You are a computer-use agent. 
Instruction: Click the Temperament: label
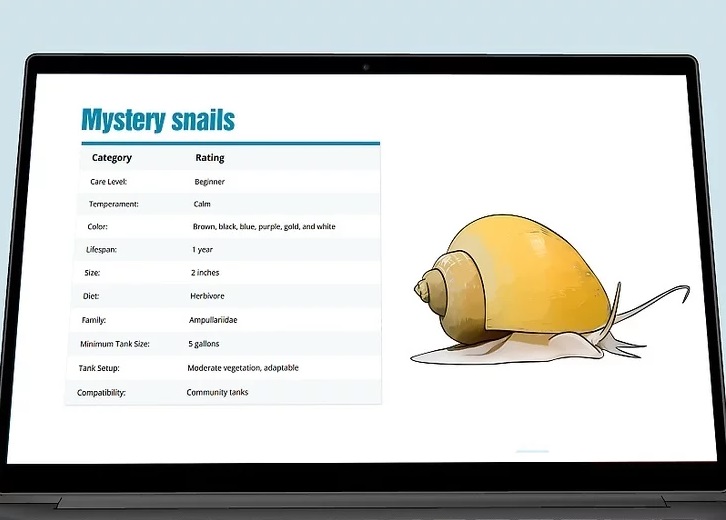pos(113,204)
